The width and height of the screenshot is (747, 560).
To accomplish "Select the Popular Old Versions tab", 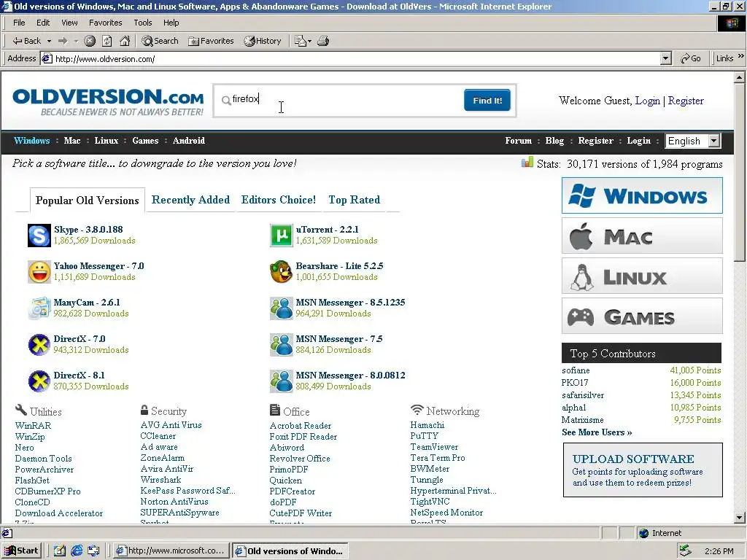I will pyautogui.click(x=88, y=201).
